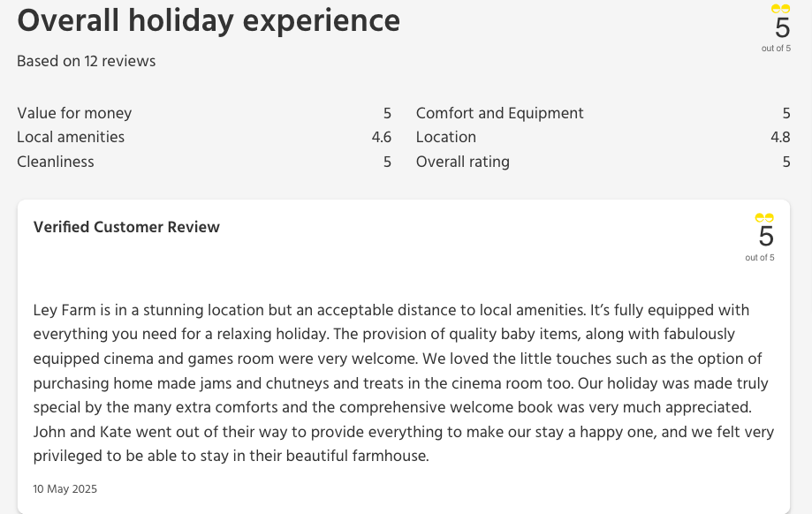Click the 'Overall rating' label

click(463, 162)
